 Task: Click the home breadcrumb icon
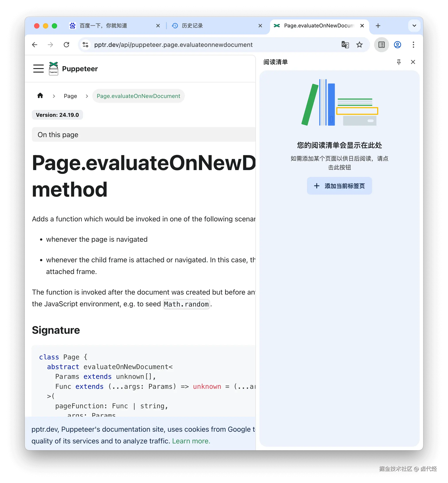(40, 96)
